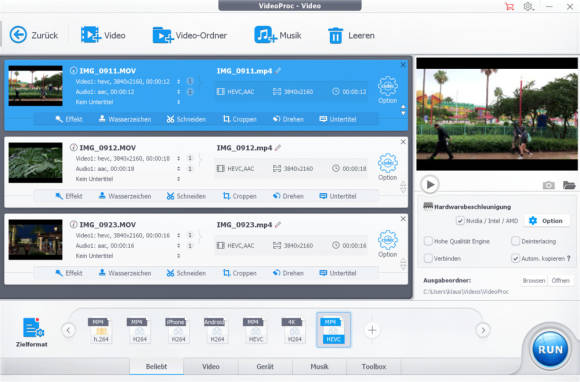This screenshot has height=382, width=580.
Task: Click Browsen to choose the output folder
Action: [x=534, y=281]
